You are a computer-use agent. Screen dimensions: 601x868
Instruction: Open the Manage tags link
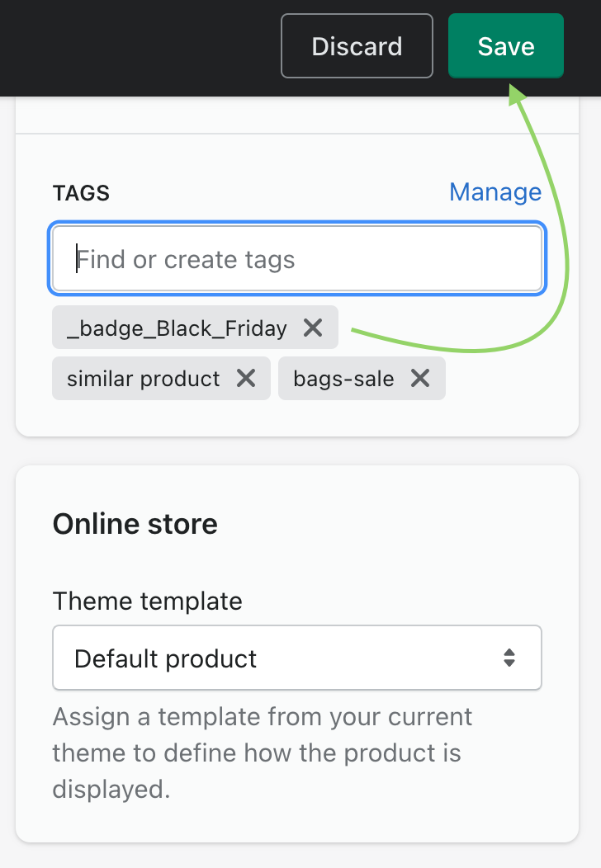click(x=495, y=192)
